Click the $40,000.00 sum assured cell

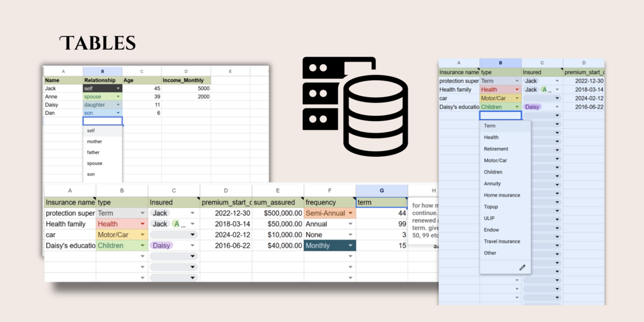pos(278,246)
